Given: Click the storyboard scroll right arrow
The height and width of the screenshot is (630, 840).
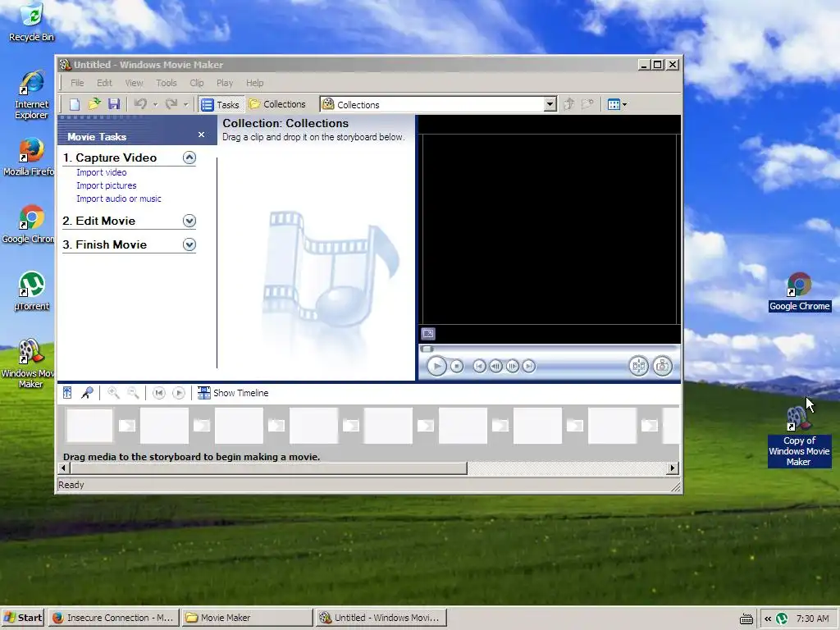Looking at the screenshot, I should pyautogui.click(x=673, y=468).
